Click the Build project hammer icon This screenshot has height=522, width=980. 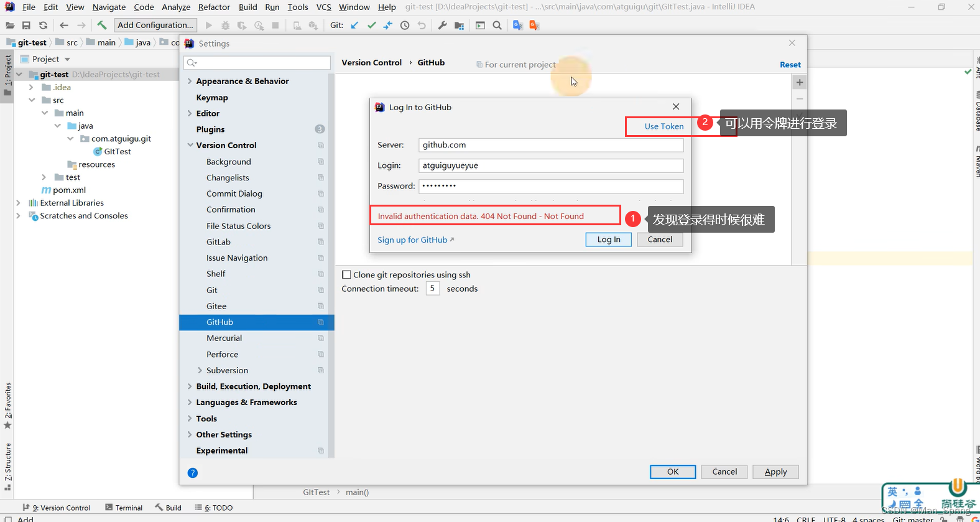[x=102, y=26]
